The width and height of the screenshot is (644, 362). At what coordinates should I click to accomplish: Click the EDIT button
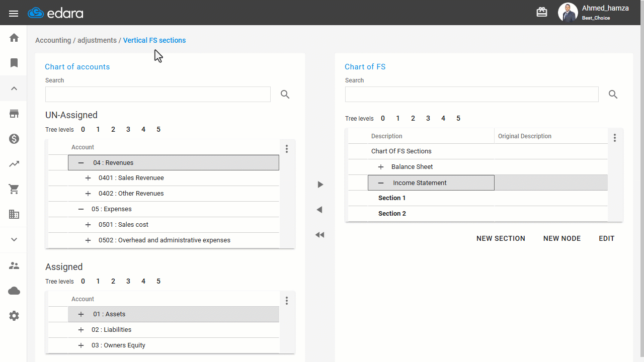607,239
